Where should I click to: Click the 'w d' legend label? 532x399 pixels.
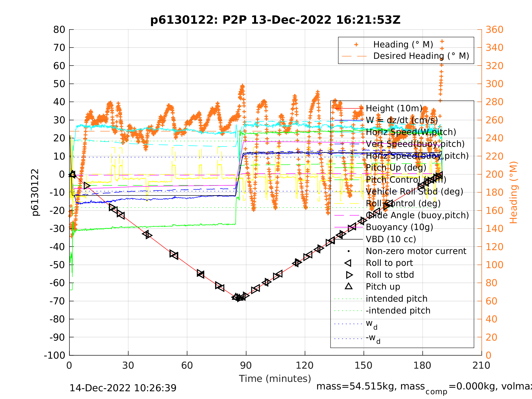[372, 324]
